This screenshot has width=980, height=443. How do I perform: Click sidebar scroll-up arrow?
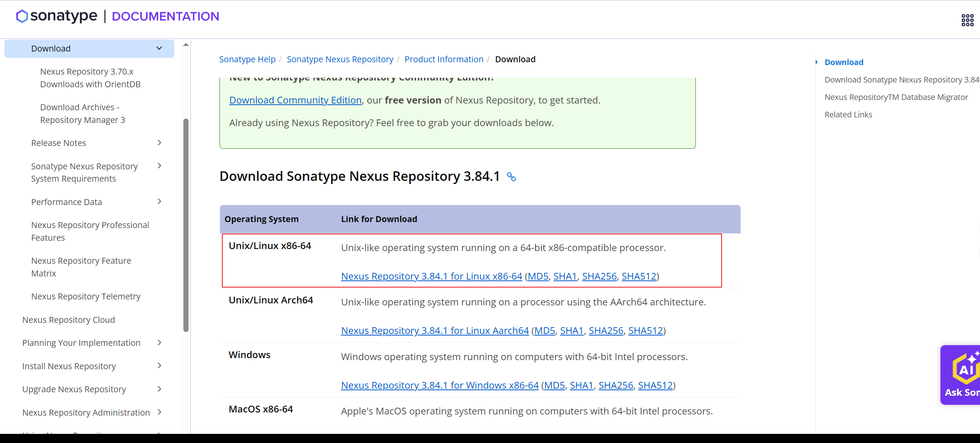click(186, 45)
